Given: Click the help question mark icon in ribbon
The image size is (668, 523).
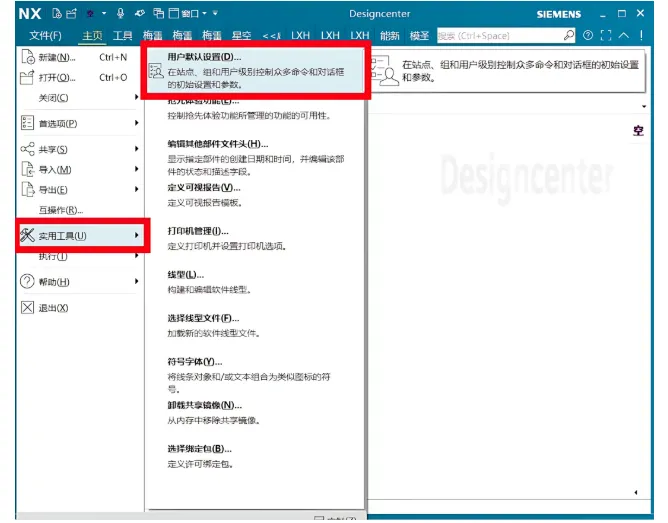Looking at the screenshot, I should (x=588, y=35).
